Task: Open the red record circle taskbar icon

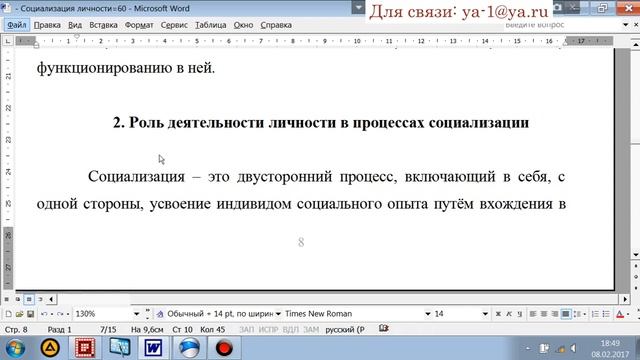Action: pos(224,348)
